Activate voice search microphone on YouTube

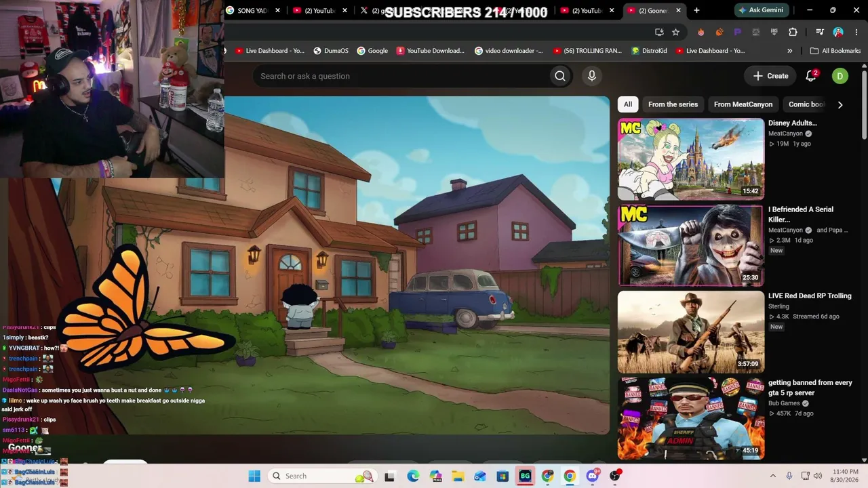(592, 76)
